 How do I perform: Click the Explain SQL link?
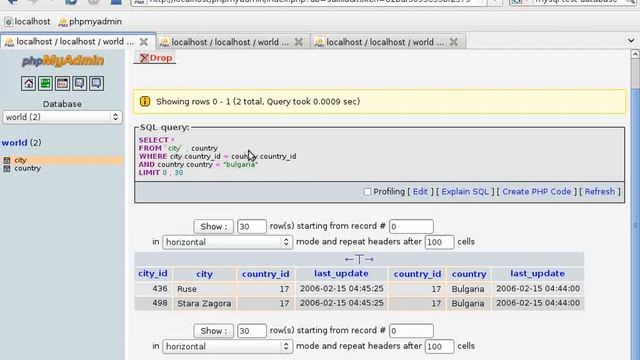465,192
